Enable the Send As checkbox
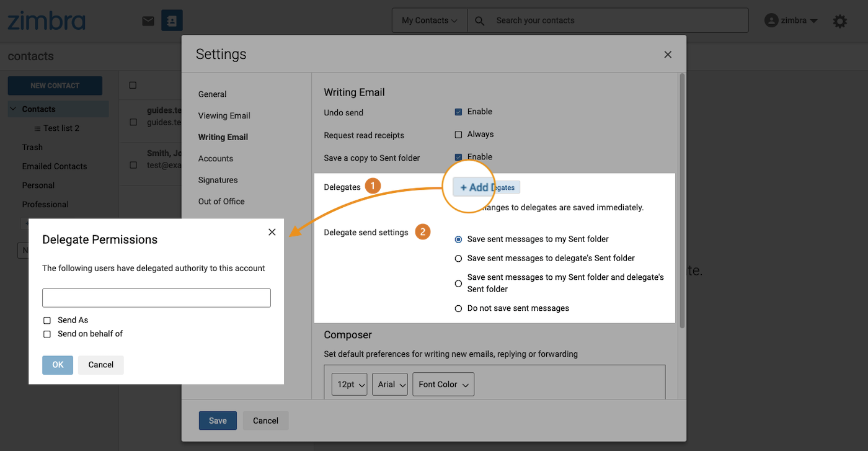The height and width of the screenshot is (451, 868). pos(47,321)
